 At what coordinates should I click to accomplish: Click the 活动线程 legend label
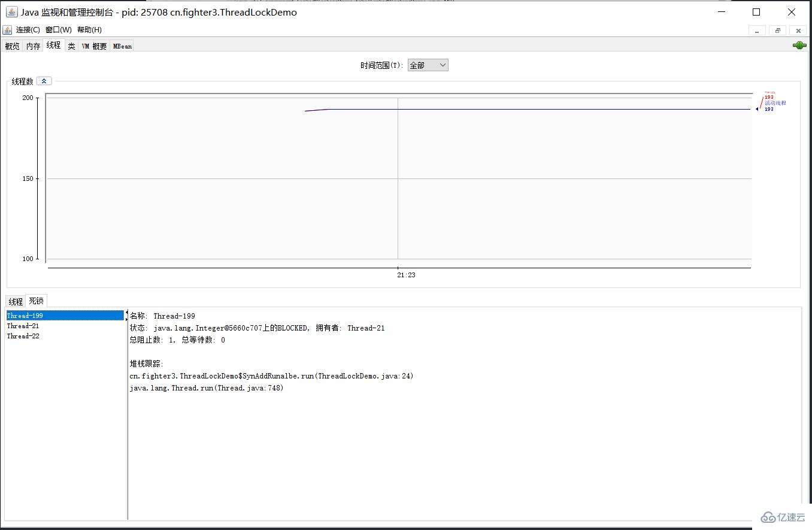(775, 103)
